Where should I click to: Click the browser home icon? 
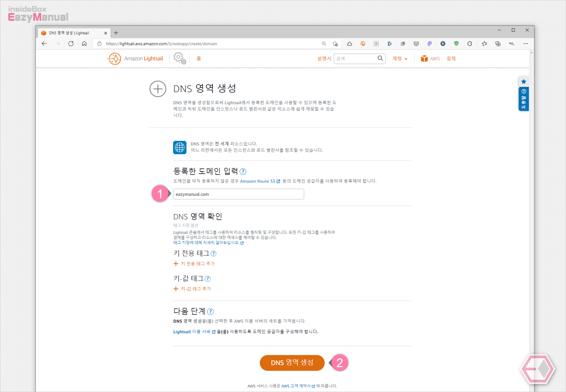pyautogui.click(x=84, y=43)
